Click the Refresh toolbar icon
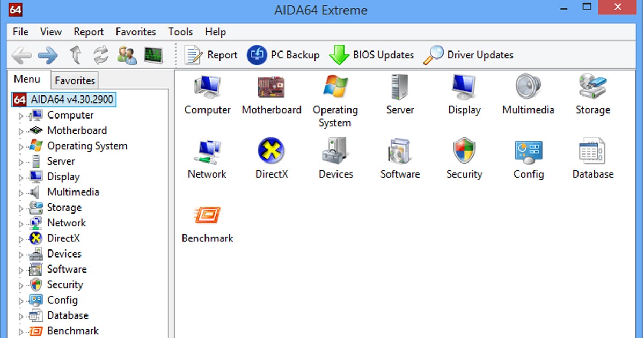Image resolution: width=644 pixels, height=338 pixels. coord(100,55)
